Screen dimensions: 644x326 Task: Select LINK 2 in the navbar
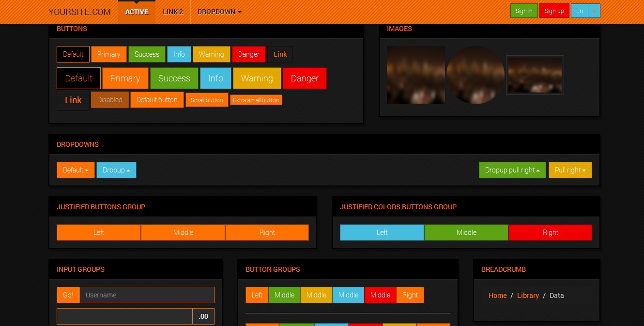(x=173, y=12)
